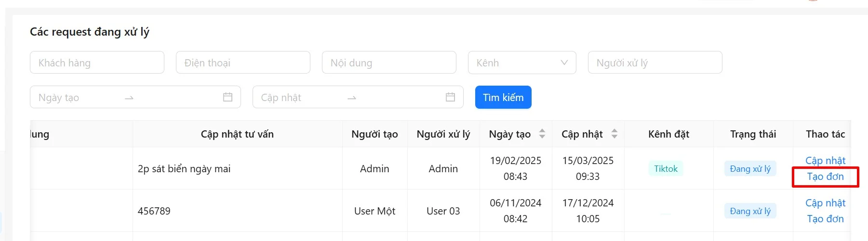Open the Ngày tạo date range picker
The height and width of the screenshot is (241, 868).
click(77, 98)
